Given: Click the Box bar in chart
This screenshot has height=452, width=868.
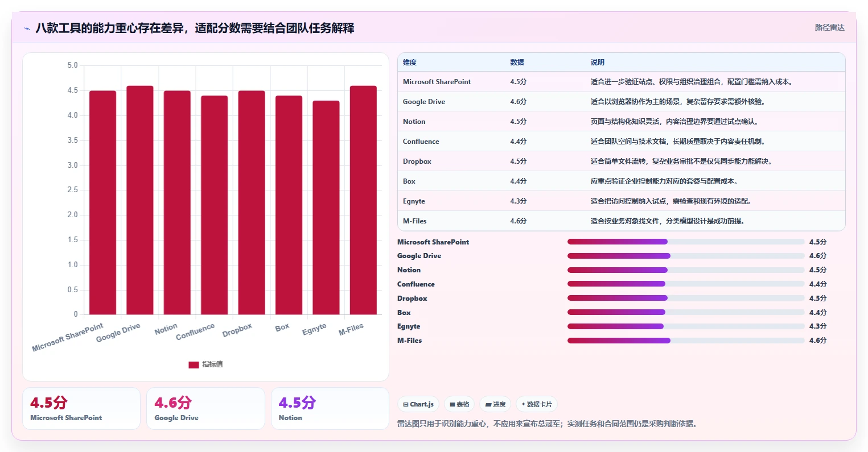Looking at the screenshot, I should pyautogui.click(x=289, y=205).
